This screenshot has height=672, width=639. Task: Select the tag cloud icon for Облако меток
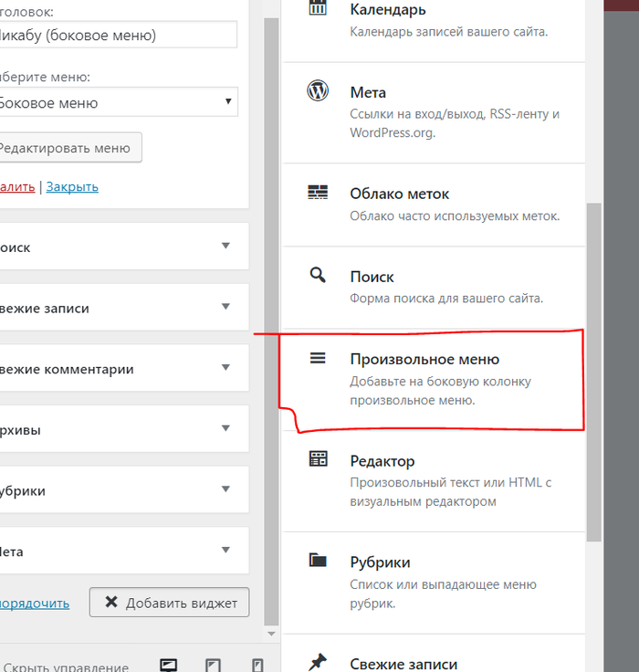point(318,193)
